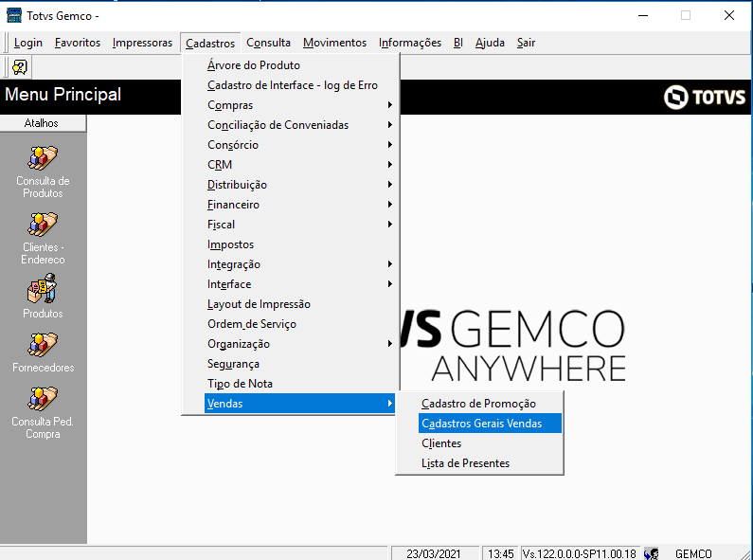Screen dimensions: 753x560
Task: Click the version text Vs.122.0.0.0-SP11.00.18
Action: tap(579, 553)
